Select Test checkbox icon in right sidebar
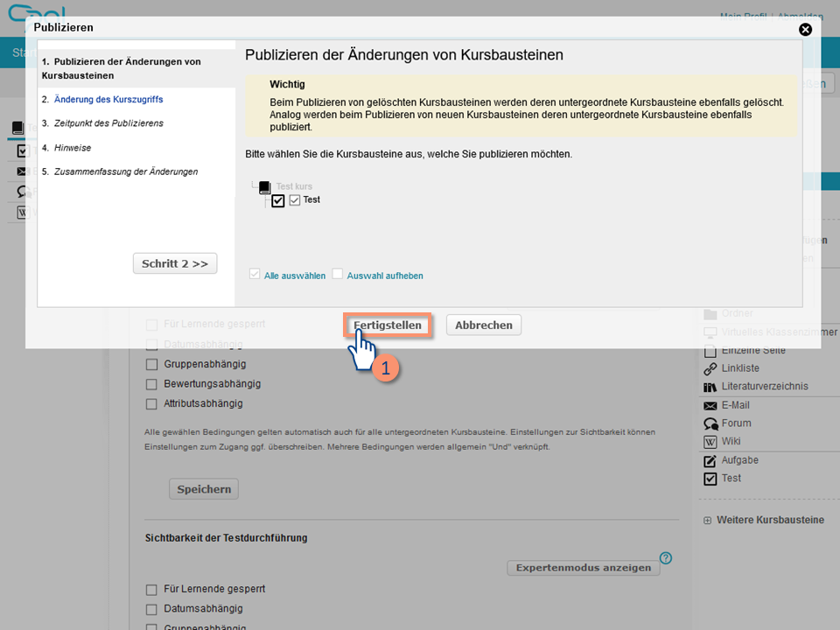 pos(710,479)
